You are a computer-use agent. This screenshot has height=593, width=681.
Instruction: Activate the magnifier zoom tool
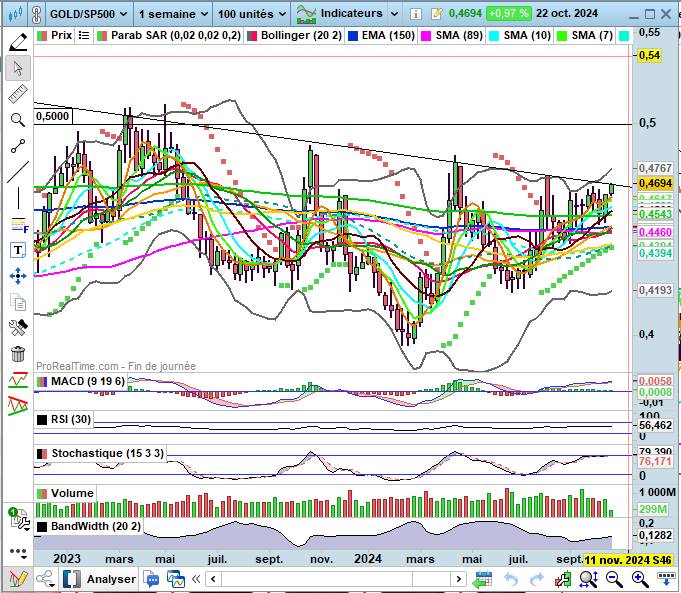17,120
